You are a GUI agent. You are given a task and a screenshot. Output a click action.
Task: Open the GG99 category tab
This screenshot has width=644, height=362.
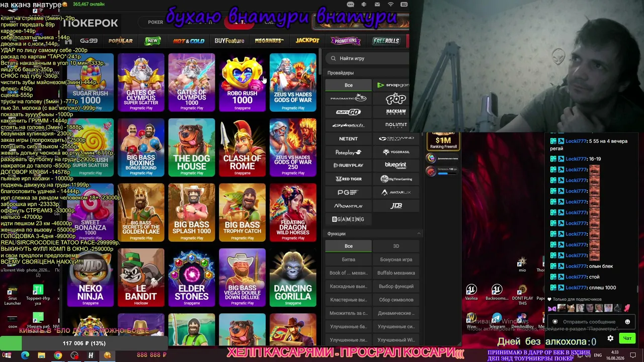(89, 41)
